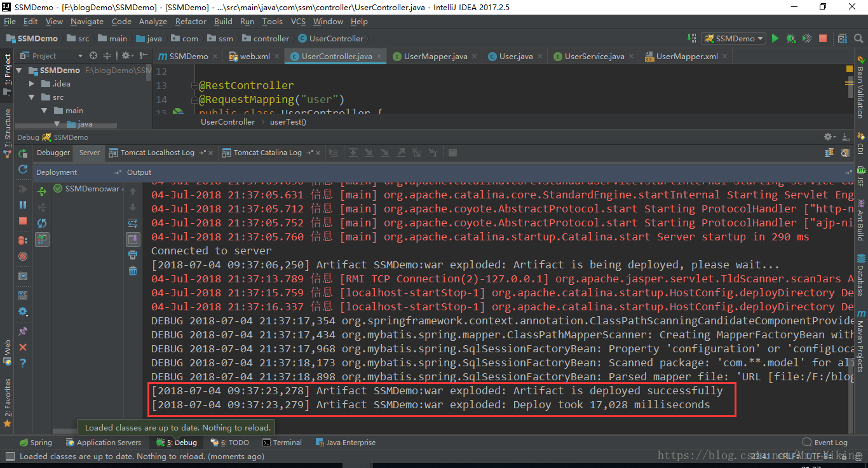Open Java Enterprise tool window
Screen dimensions: 868x468
tap(345, 443)
